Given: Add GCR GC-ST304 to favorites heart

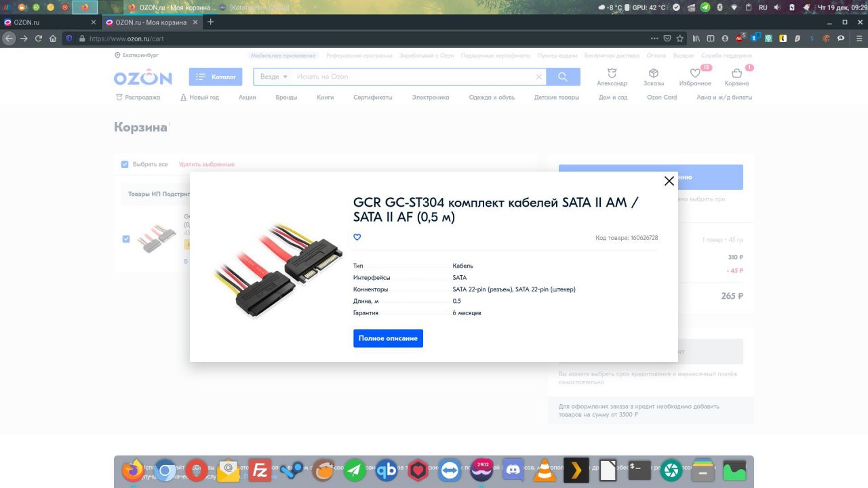Looking at the screenshot, I should (x=357, y=237).
